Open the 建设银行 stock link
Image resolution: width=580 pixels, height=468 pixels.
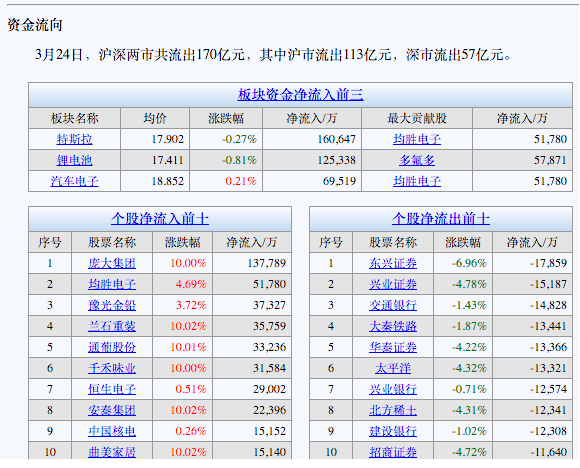393,431
